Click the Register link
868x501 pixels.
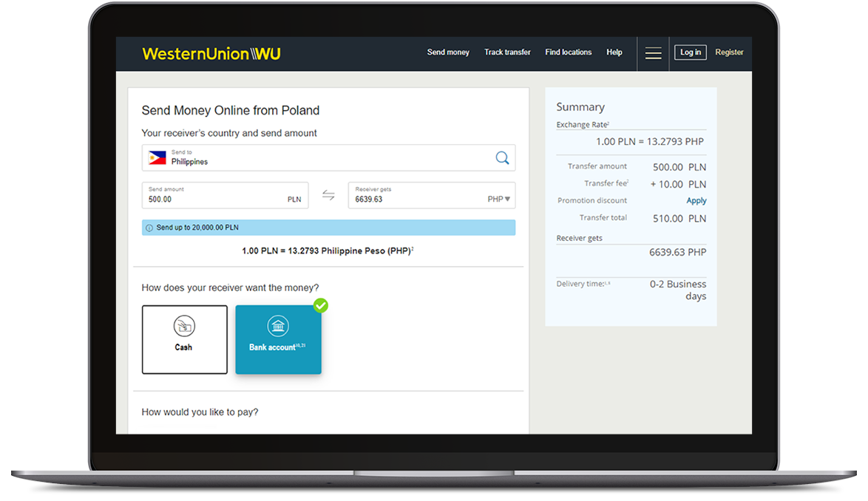[729, 52]
